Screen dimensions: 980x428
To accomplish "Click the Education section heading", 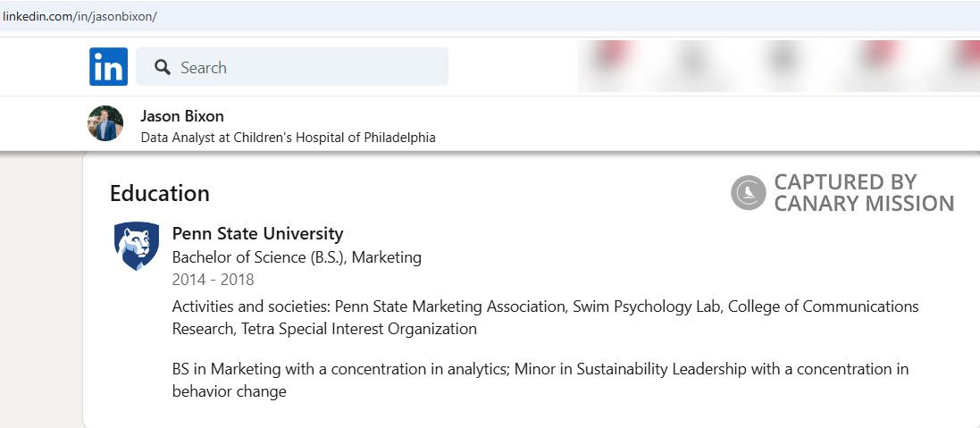I will (x=159, y=193).
